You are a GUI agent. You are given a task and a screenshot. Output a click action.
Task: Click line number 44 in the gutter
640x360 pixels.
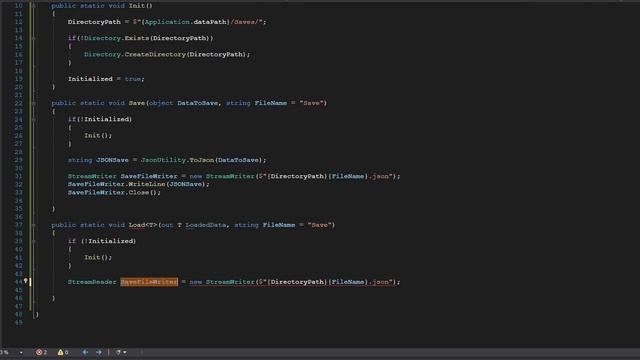tap(18, 282)
